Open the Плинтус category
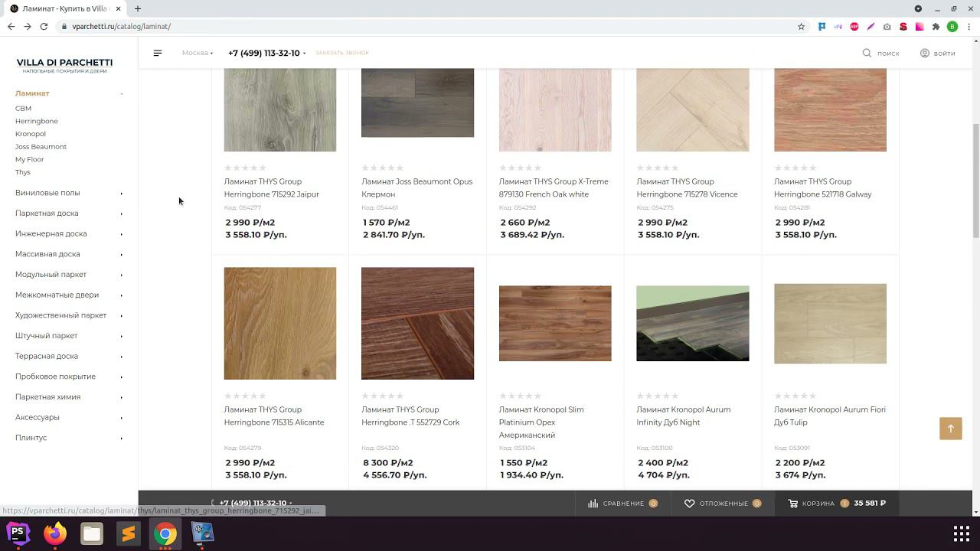This screenshot has height=551, width=980. click(x=31, y=438)
